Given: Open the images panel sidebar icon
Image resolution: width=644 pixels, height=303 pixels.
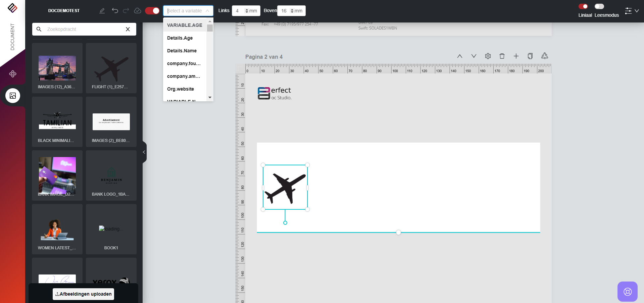Looking at the screenshot, I should (13, 96).
